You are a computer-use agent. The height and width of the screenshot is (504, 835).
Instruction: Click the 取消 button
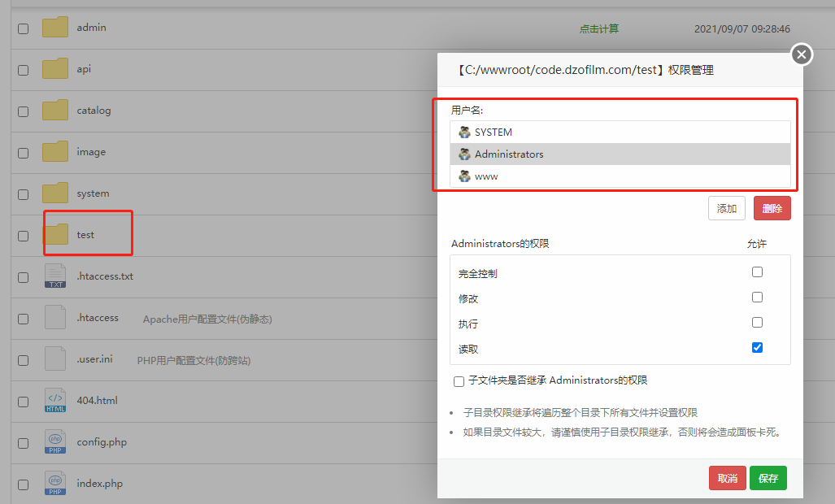728,478
